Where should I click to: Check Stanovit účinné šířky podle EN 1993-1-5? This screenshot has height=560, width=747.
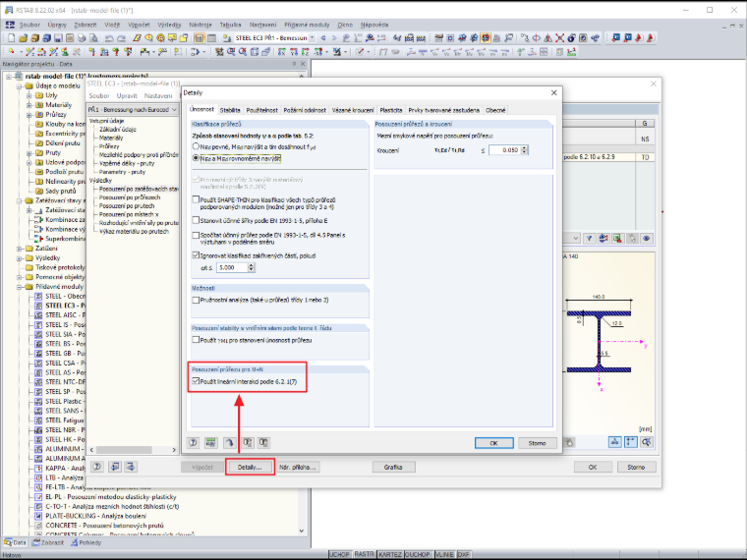coord(196,220)
